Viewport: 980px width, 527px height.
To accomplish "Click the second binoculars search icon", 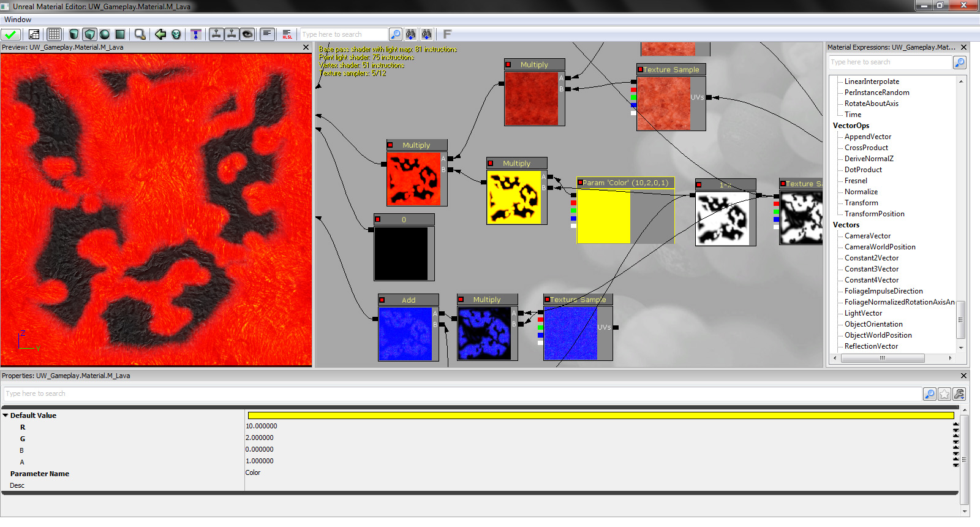I will (x=426, y=34).
